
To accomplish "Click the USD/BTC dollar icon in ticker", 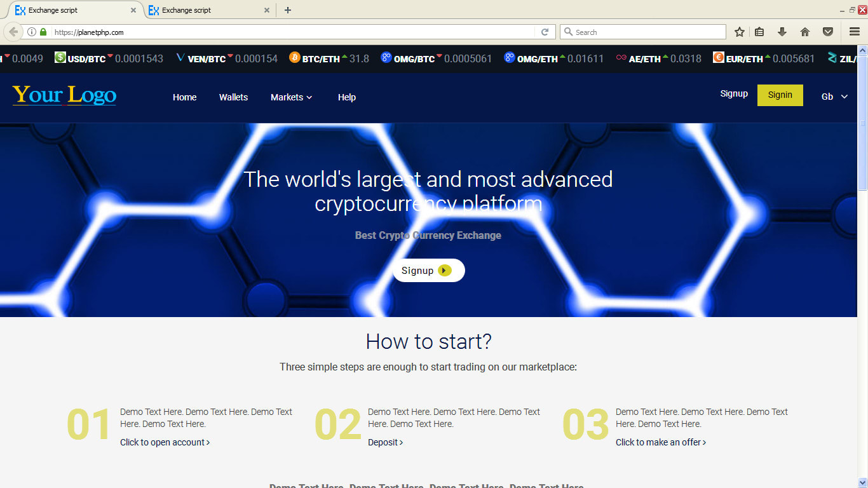I will (x=60, y=58).
